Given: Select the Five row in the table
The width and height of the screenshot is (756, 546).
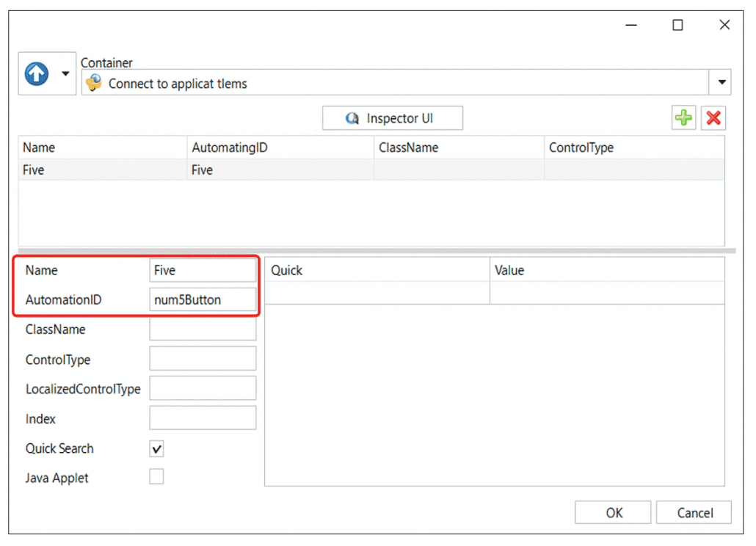Looking at the screenshot, I should (x=103, y=170).
